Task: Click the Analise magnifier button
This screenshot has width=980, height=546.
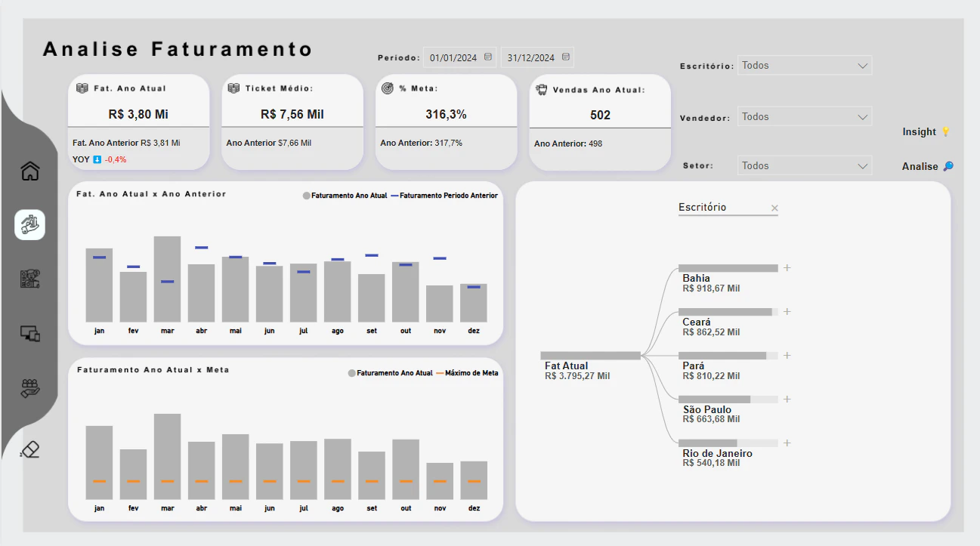Action: coord(928,166)
